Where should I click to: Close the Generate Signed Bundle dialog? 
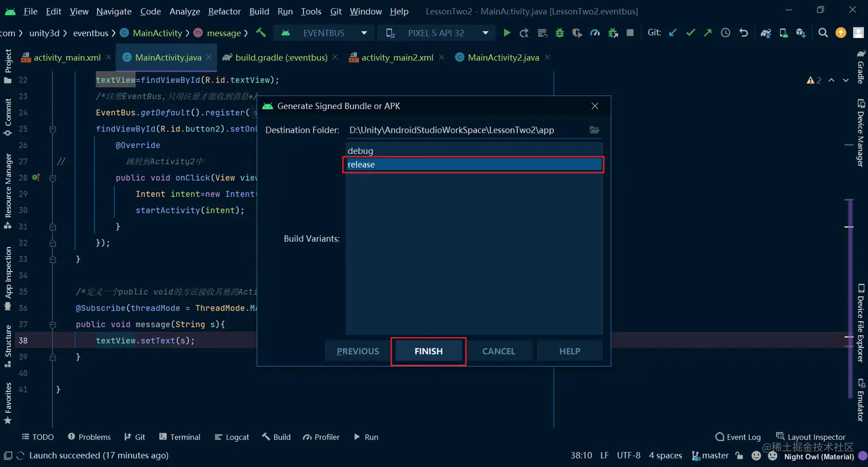pyautogui.click(x=595, y=106)
